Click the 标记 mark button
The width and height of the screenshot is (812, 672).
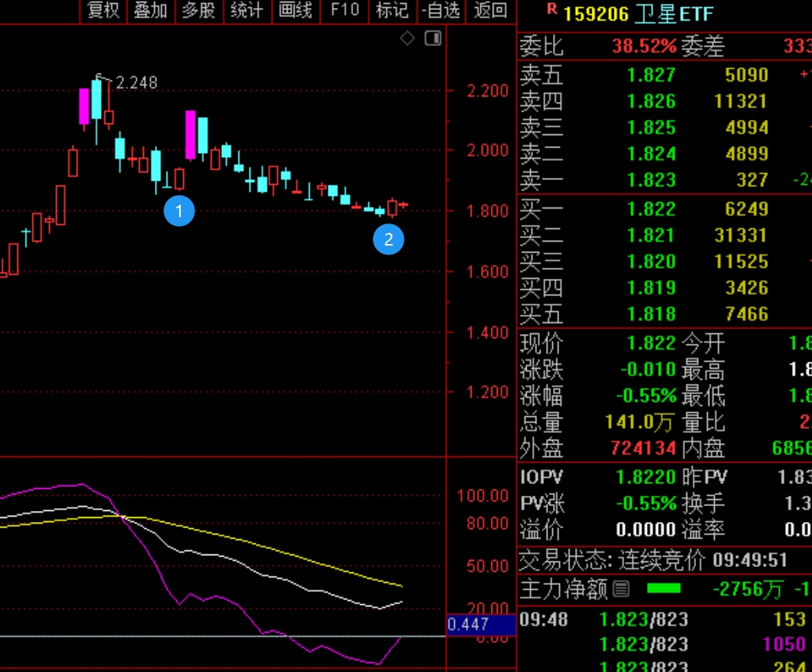pyautogui.click(x=392, y=10)
